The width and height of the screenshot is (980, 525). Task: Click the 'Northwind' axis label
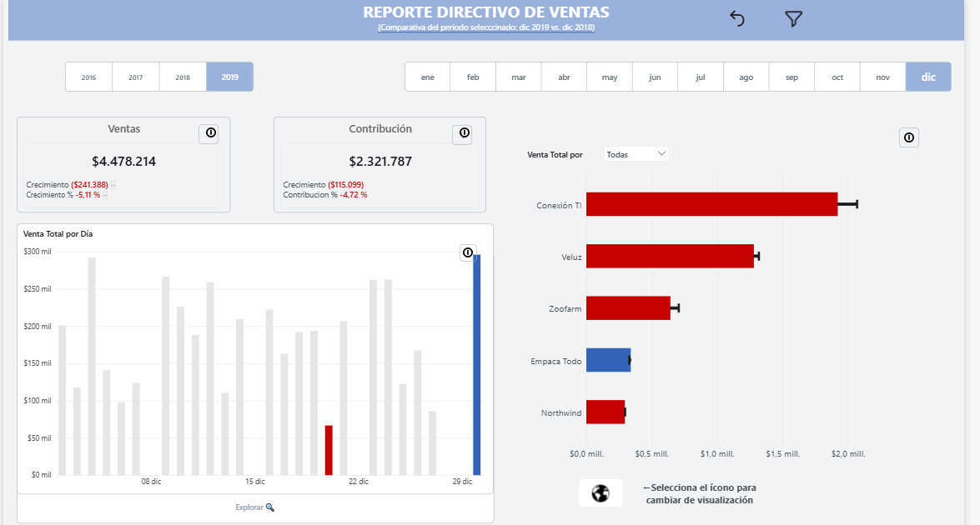tap(561, 413)
